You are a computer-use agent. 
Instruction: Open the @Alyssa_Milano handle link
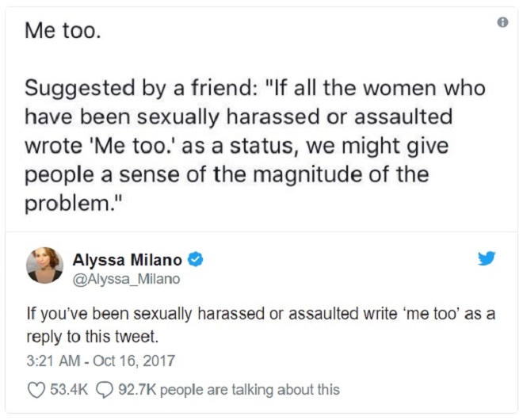coord(126,278)
